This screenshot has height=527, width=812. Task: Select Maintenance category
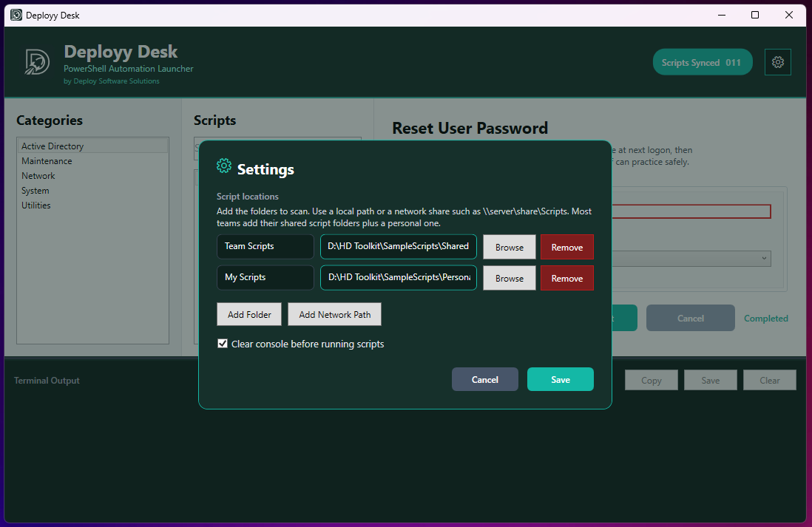point(92,161)
